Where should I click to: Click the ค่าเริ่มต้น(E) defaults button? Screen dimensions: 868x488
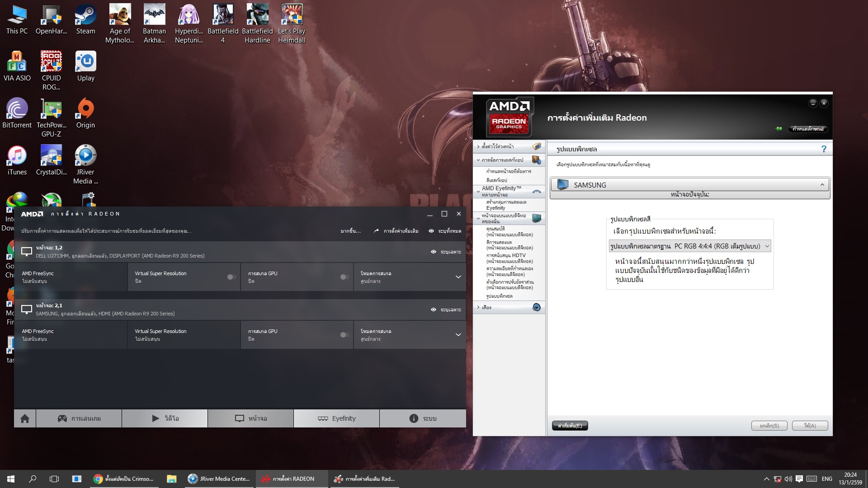point(570,426)
